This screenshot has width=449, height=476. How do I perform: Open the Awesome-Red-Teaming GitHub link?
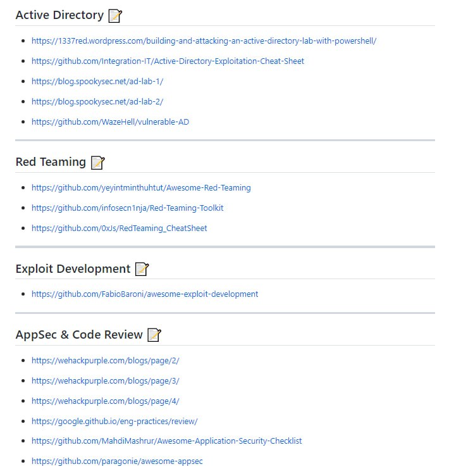[x=141, y=188]
